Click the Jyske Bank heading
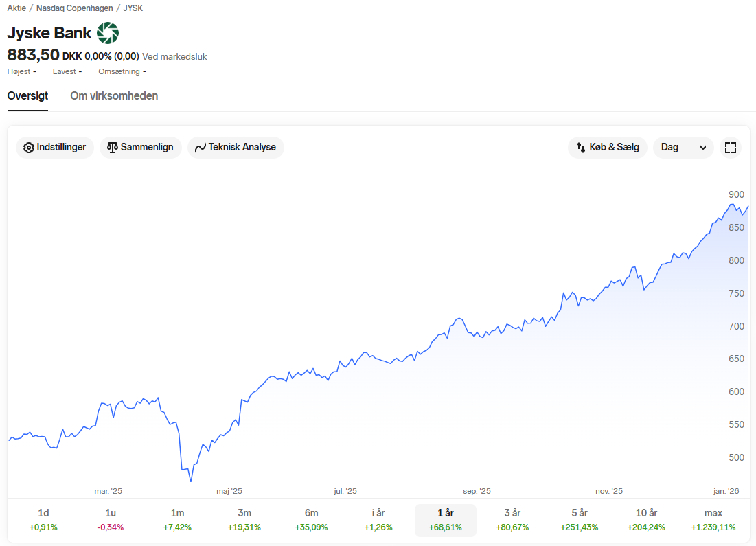 coord(49,33)
